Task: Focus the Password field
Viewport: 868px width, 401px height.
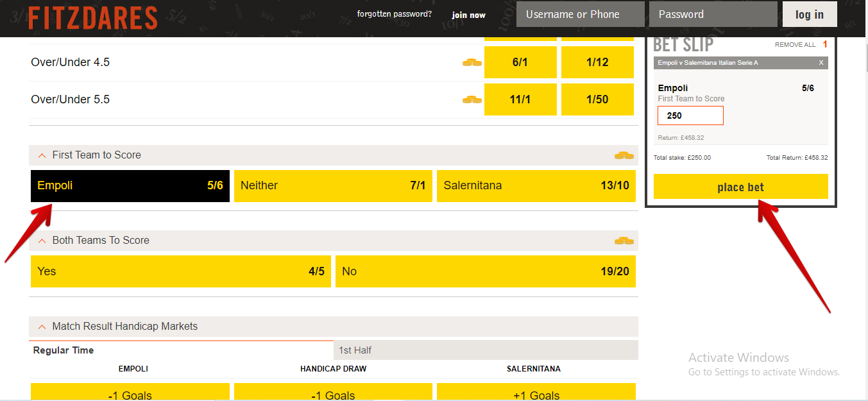Action: tap(713, 14)
